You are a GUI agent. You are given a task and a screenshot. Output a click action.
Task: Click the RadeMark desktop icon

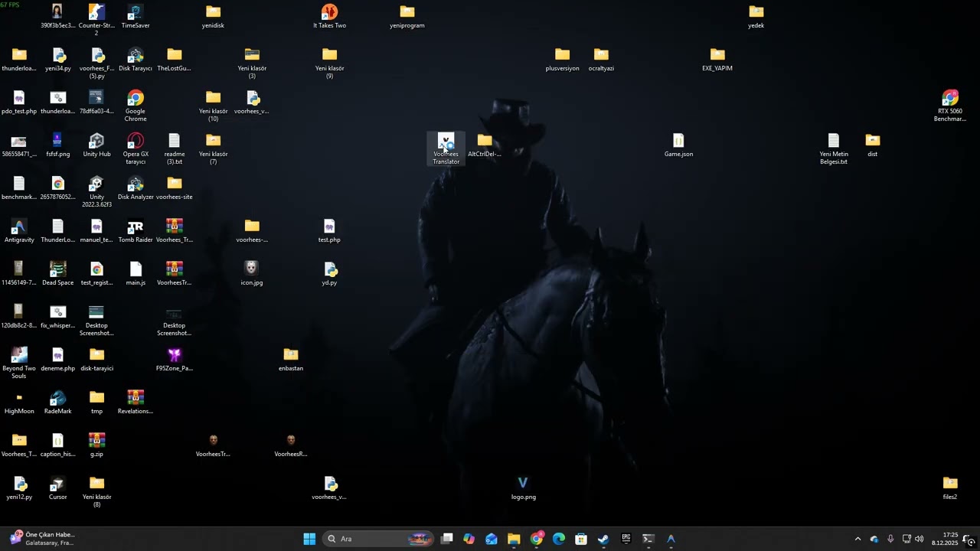pos(58,403)
